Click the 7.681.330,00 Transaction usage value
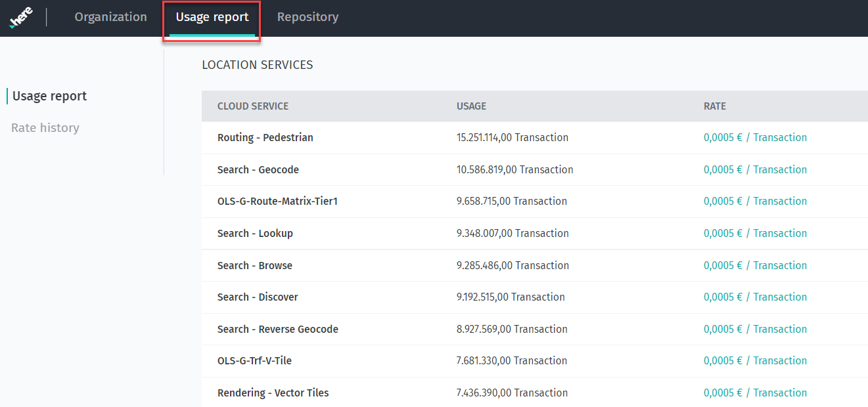Viewport: 868px width, 407px height. click(512, 361)
